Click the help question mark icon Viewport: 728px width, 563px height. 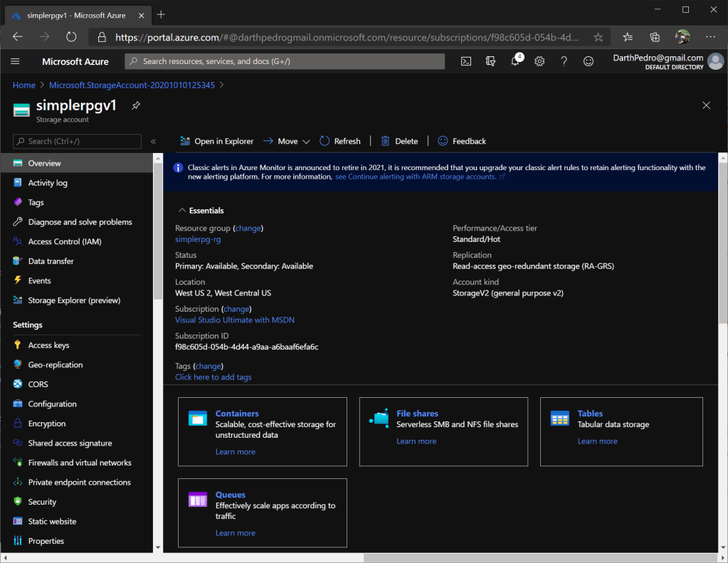[564, 61]
